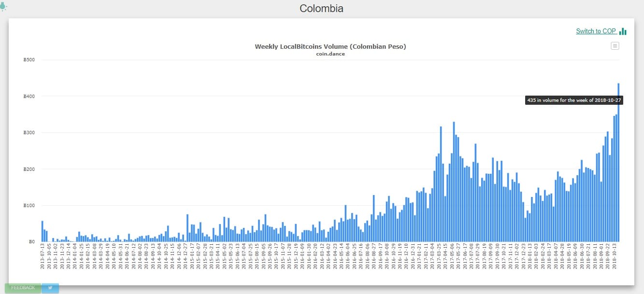Click the Weekly LocalBitcoins Volume chart title

point(330,47)
